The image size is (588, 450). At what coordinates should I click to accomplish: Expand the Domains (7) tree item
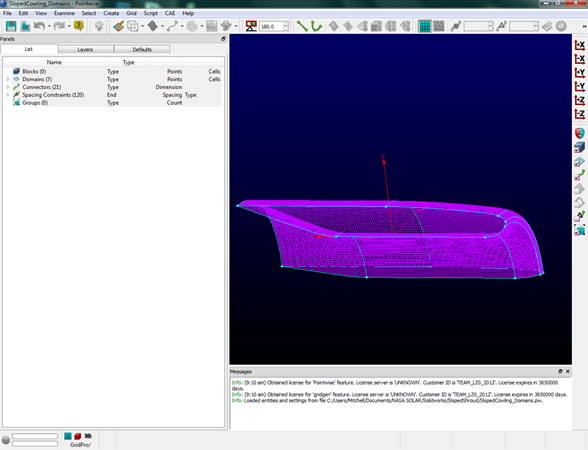click(8, 79)
